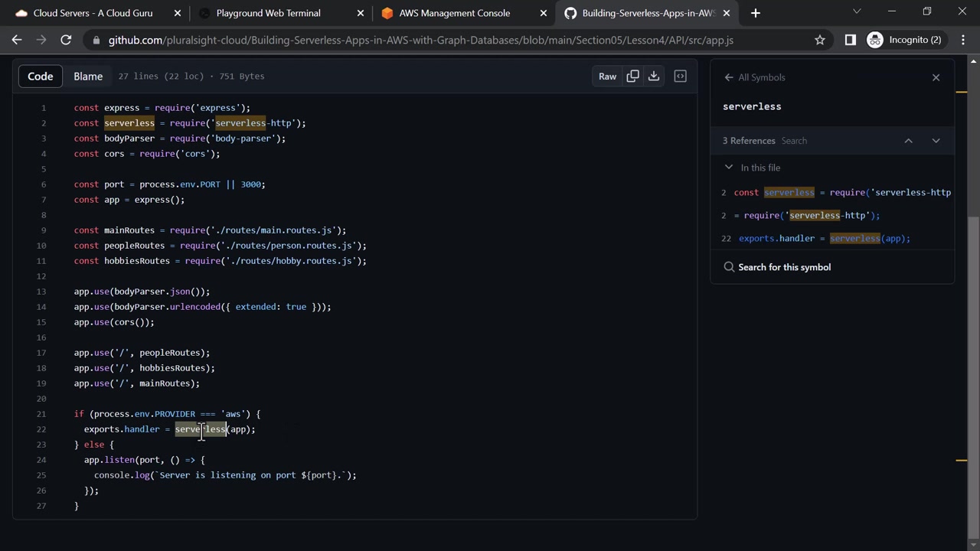Go back to previous page
The width and height of the screenshot is (980, 551).
coord(17,40)
